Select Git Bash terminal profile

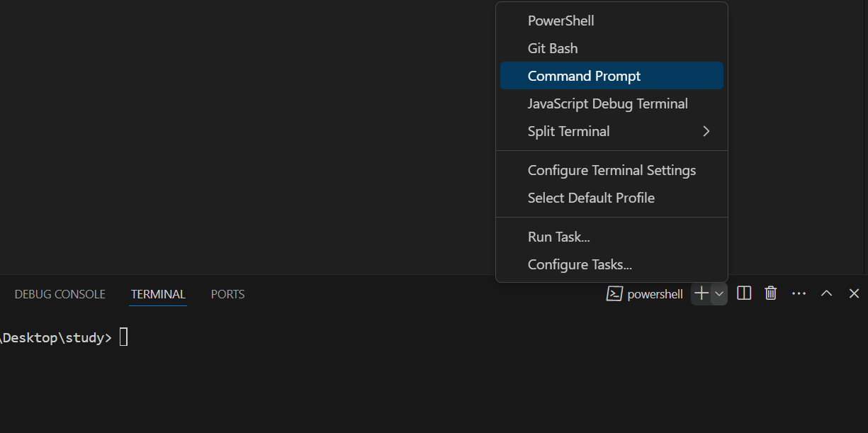[x=553, y=48]
